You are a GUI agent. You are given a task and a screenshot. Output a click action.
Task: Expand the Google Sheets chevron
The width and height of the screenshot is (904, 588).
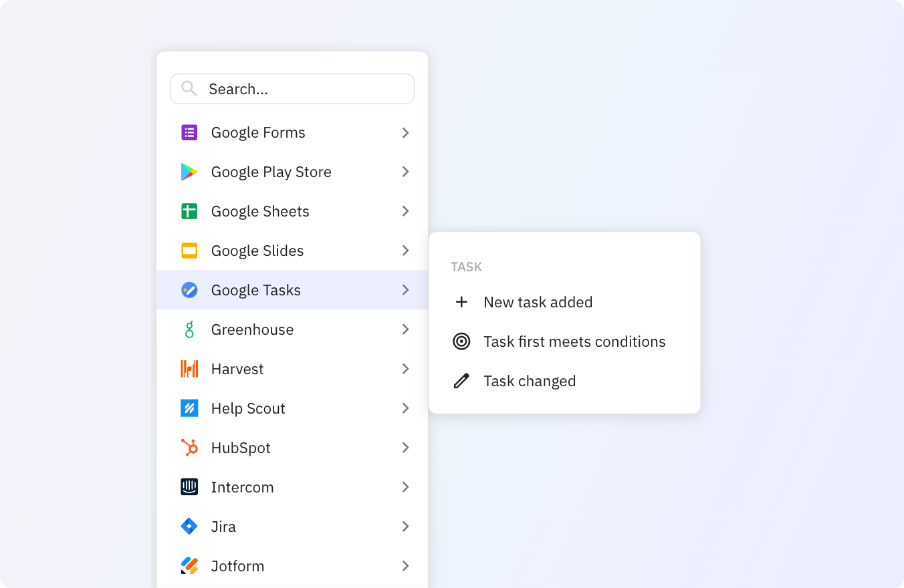[x=405, y=211]
